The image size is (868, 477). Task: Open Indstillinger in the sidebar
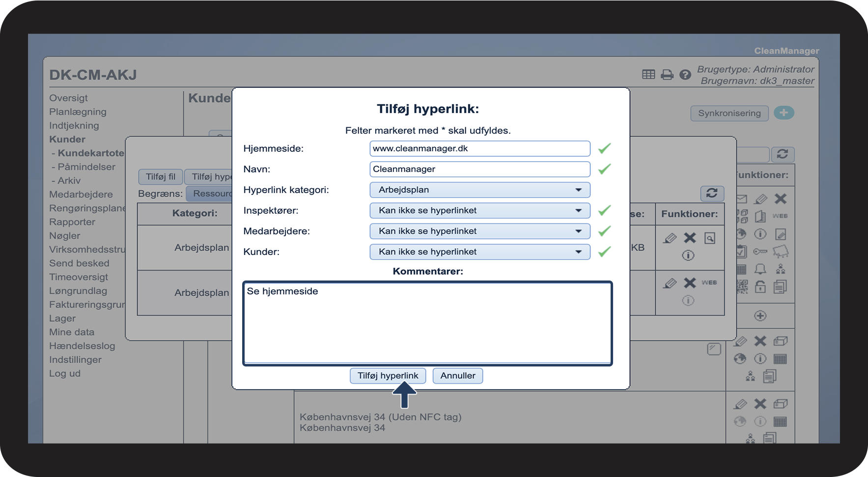[75, 360]
